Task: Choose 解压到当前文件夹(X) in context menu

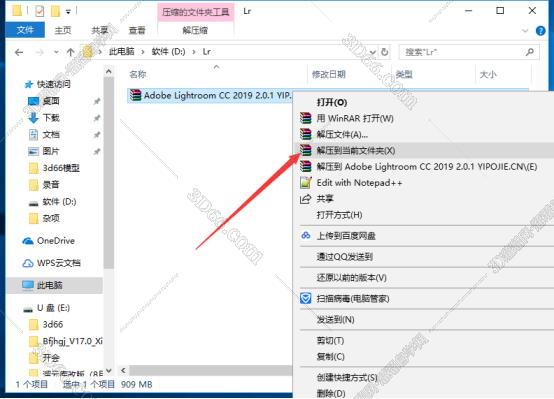Action: click(424, 150)
